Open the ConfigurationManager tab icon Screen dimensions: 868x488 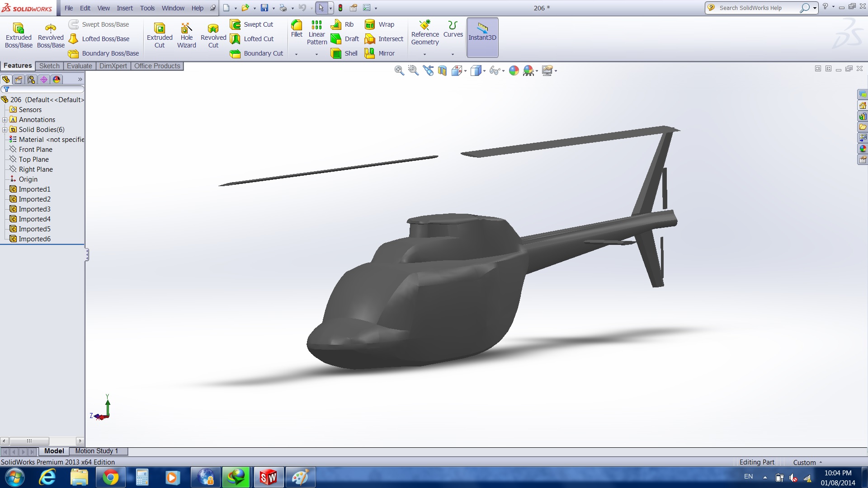click(x=31, y=80)
